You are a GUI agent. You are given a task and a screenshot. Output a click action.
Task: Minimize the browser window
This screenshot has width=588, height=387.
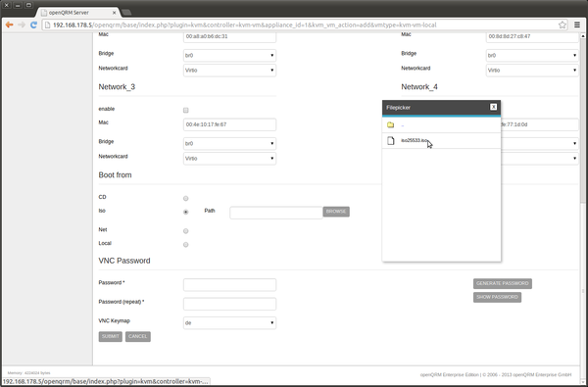[18, 5]
